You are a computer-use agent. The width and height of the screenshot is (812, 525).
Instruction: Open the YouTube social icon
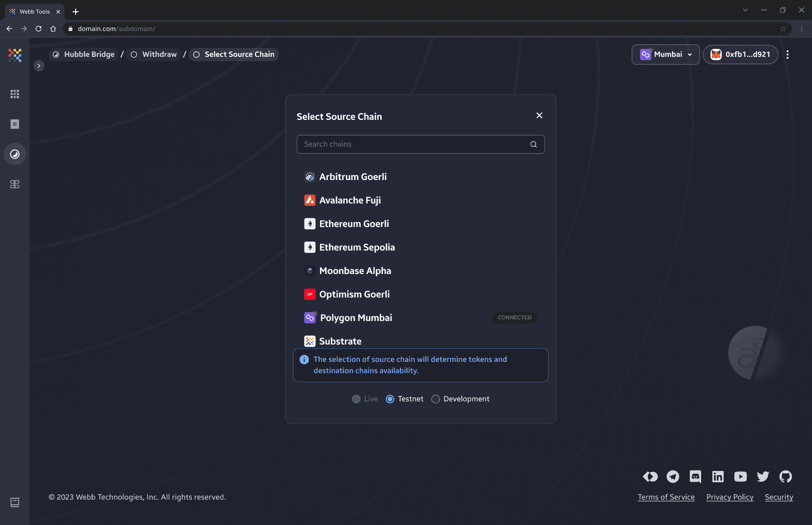pos(741,477)
